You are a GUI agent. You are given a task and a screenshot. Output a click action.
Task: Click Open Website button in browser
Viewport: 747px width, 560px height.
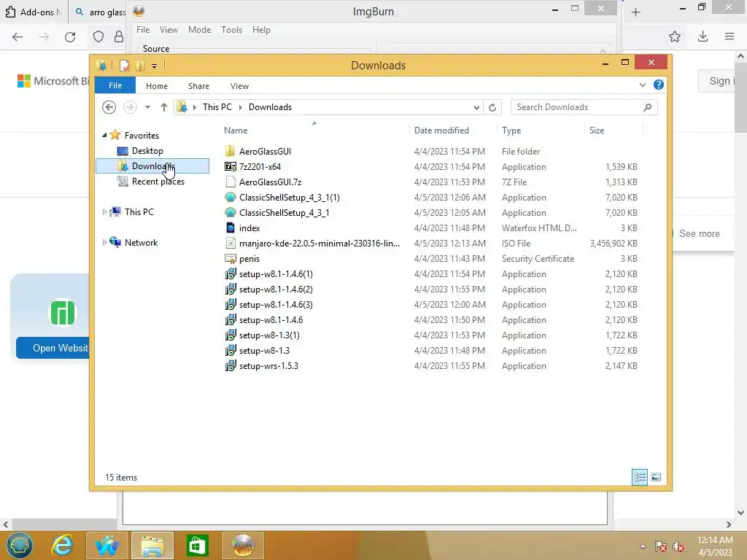click(x=53, y=348)
